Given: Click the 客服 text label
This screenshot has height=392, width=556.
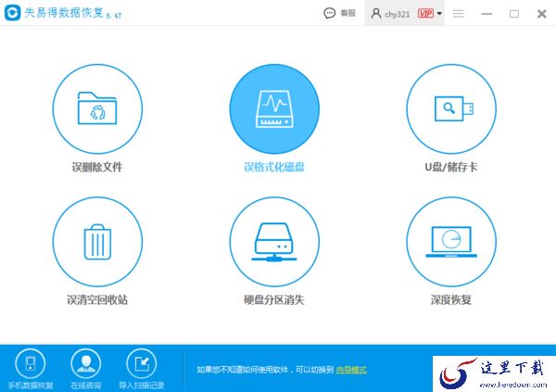Looking at the screenshot, I should [347, 14].
